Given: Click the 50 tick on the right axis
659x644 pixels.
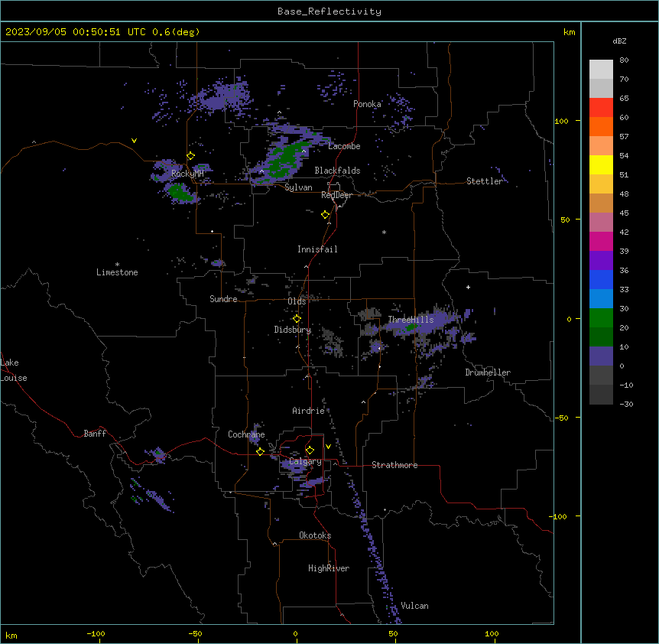Looking at the screenshot, I should [565, 220].
